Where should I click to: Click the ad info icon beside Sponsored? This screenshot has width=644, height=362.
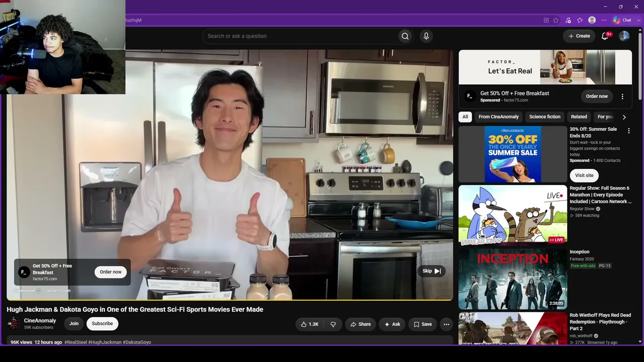(38, 291)
